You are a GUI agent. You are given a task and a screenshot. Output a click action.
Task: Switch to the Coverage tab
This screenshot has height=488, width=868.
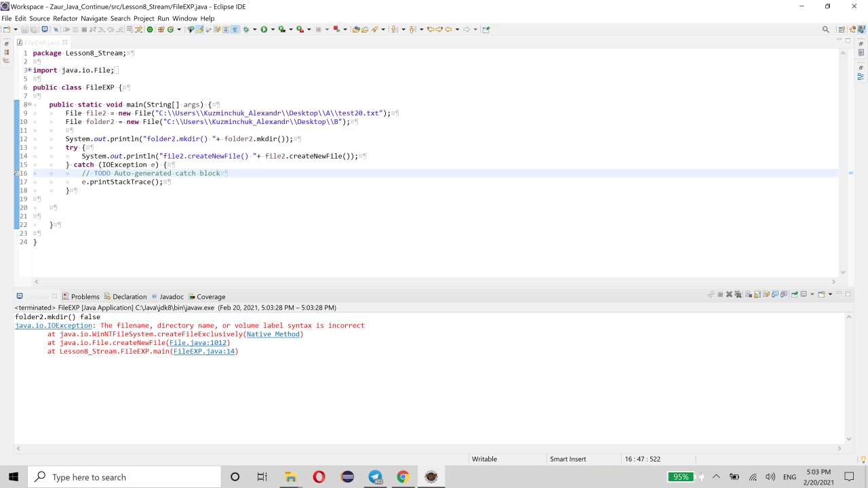(207, 296)
